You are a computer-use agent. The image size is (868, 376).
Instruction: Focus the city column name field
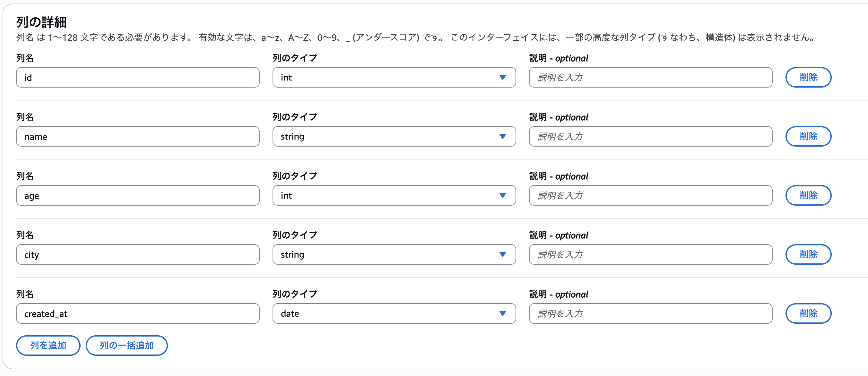[x=137, y=254]
